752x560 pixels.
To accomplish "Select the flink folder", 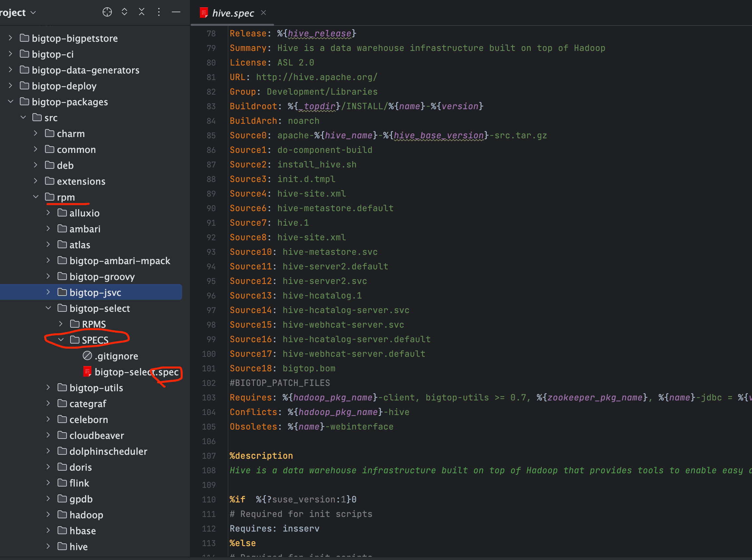I will (79, 483).
